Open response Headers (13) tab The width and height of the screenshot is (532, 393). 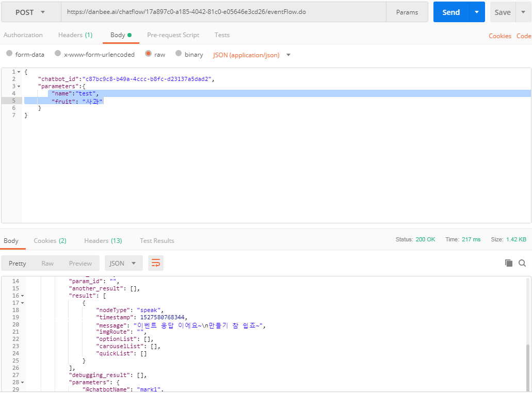tap(103, 241)
